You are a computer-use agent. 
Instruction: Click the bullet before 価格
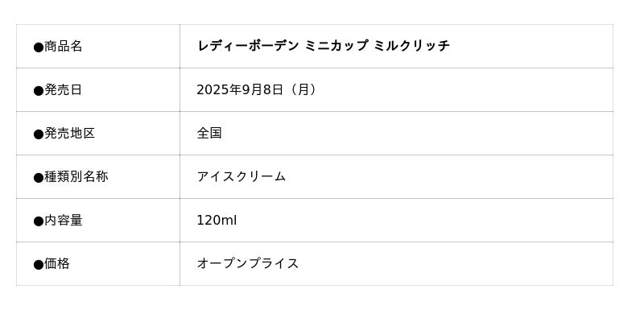point(38,265)
